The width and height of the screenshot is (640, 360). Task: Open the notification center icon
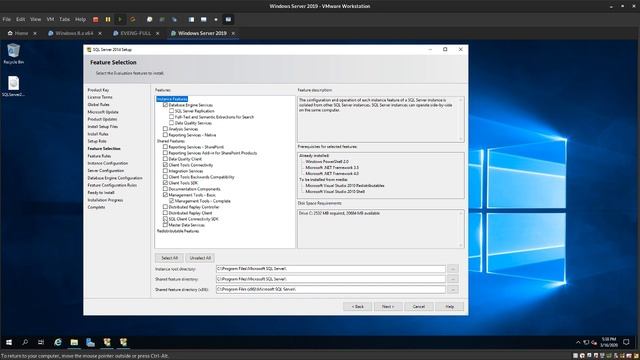point(626,342)
